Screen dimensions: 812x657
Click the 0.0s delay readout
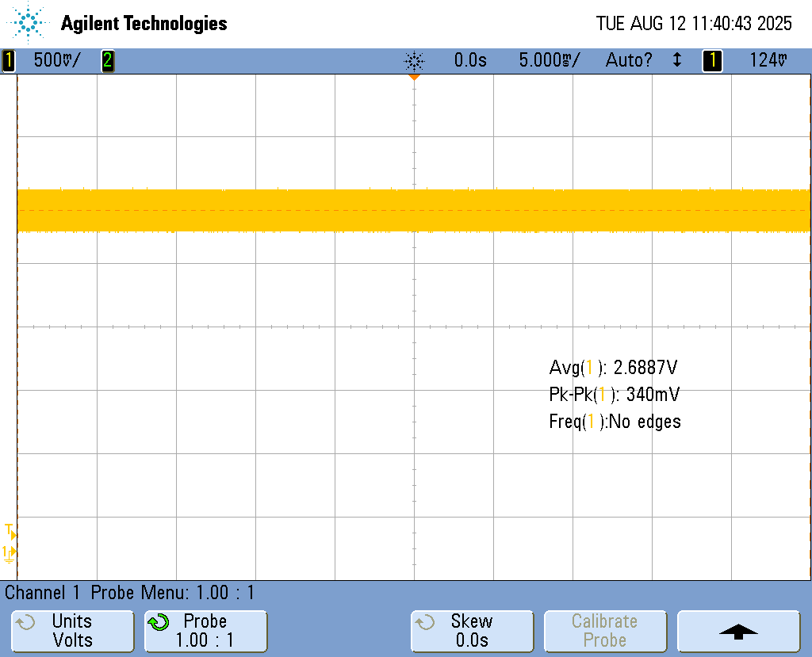(x=470, y=60)
